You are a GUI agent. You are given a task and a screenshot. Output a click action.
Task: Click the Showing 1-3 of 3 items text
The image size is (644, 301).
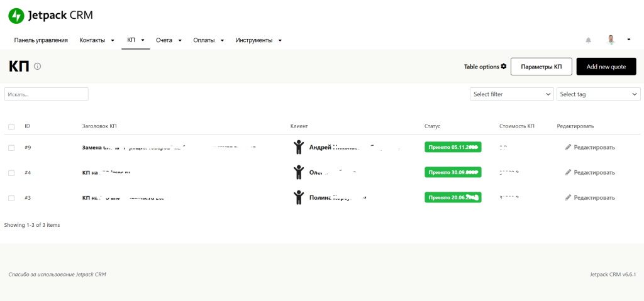pos(32,225)
